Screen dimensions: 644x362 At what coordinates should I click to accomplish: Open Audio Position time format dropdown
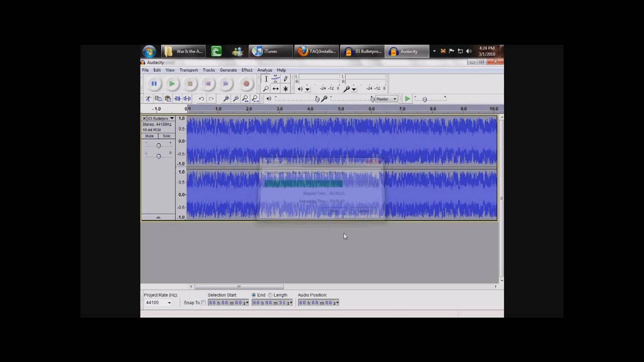click(x=337, y=303)
